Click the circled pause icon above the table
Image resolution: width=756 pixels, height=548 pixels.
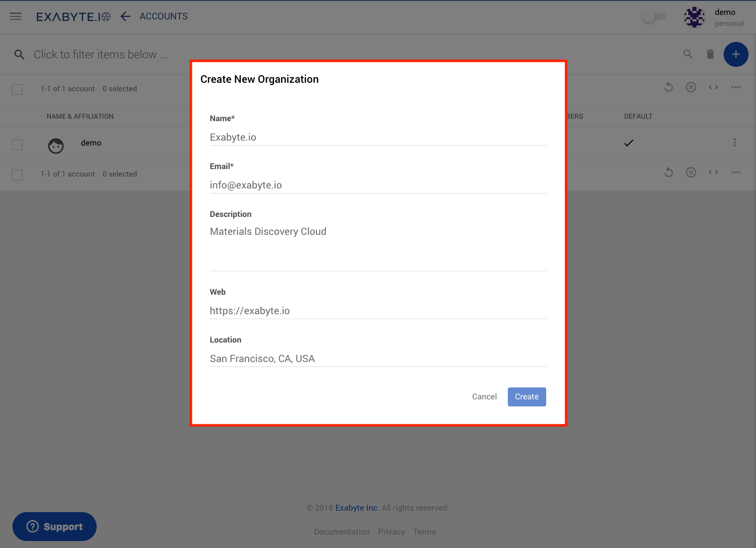[691, 87]
